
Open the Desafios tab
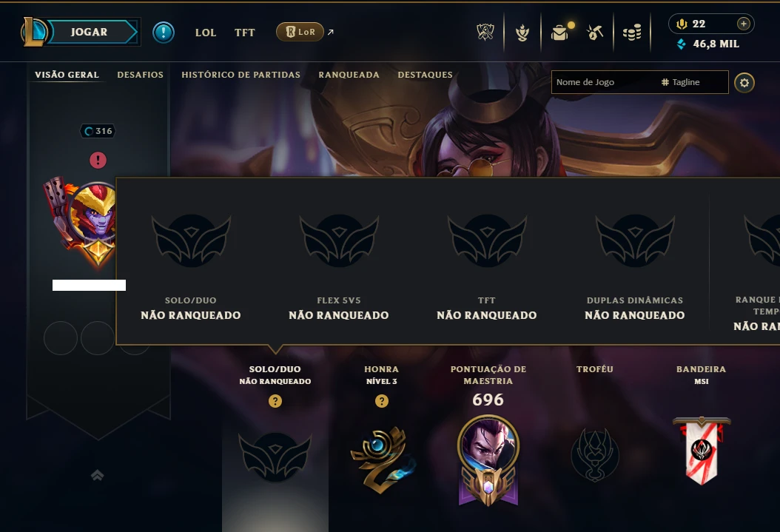click(x=141, y=75)
